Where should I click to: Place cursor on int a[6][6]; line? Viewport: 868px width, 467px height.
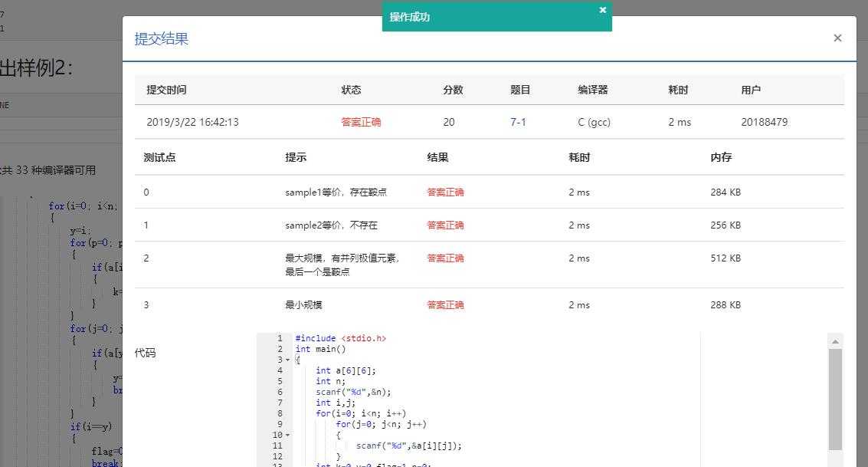click(346, 370)
